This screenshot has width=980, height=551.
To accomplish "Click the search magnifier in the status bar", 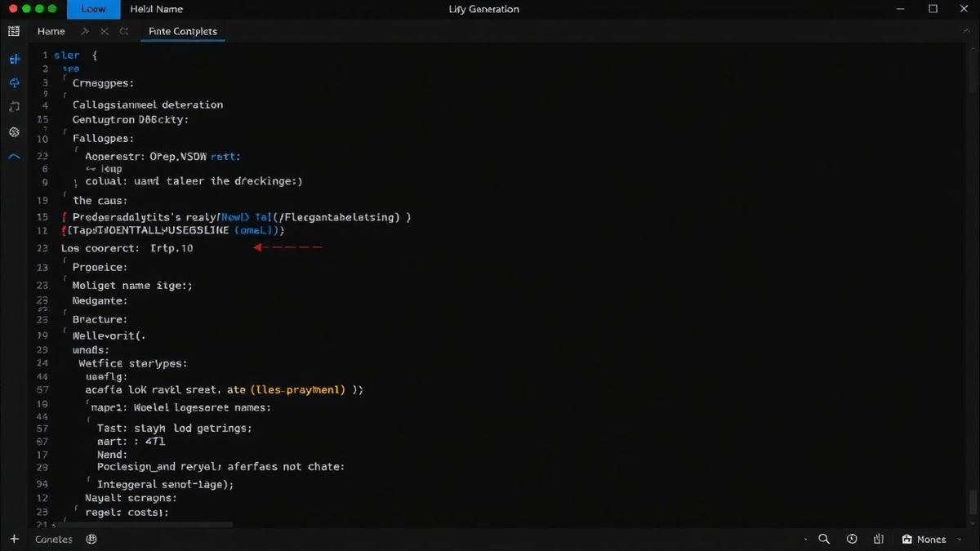I will pos(824,539).
